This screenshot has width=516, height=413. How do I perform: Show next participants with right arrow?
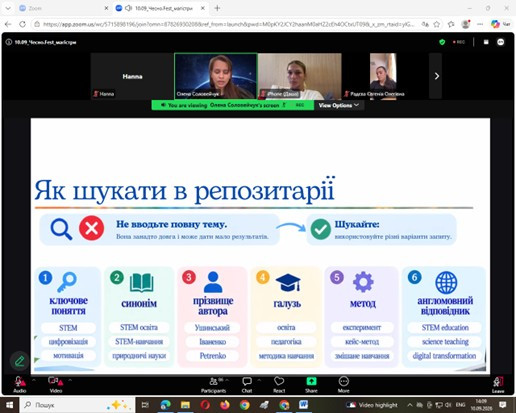click(x=436, y=76)
